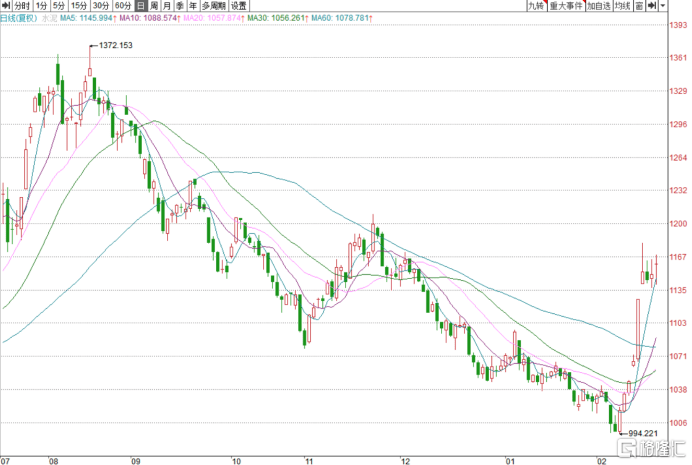The height and width of the screenshot is (465, 692).
Task: Open the dropdown arrow at top-right corner
Action: [662, 6]
